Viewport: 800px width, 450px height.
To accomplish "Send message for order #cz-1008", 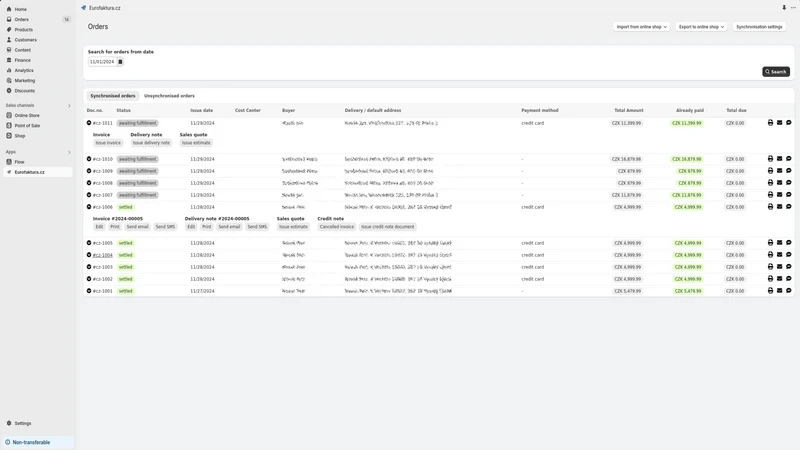I will tap(789, 183).
